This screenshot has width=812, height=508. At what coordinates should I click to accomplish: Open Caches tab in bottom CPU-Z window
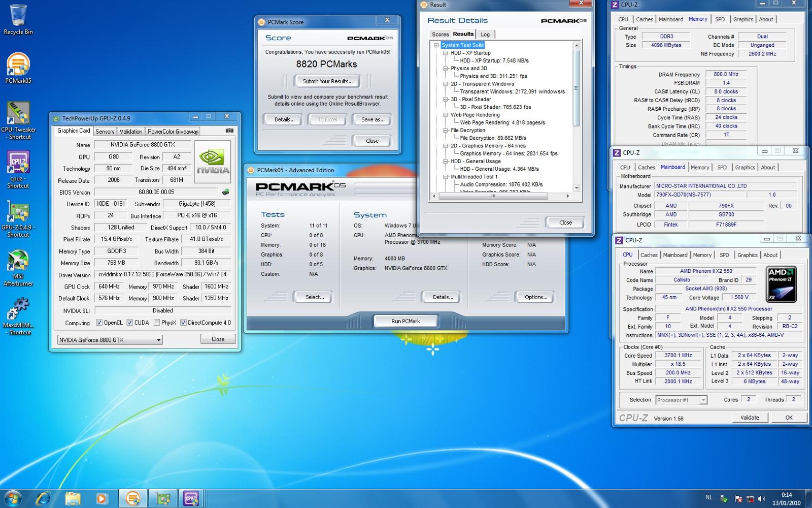click(x=649, y=255)
